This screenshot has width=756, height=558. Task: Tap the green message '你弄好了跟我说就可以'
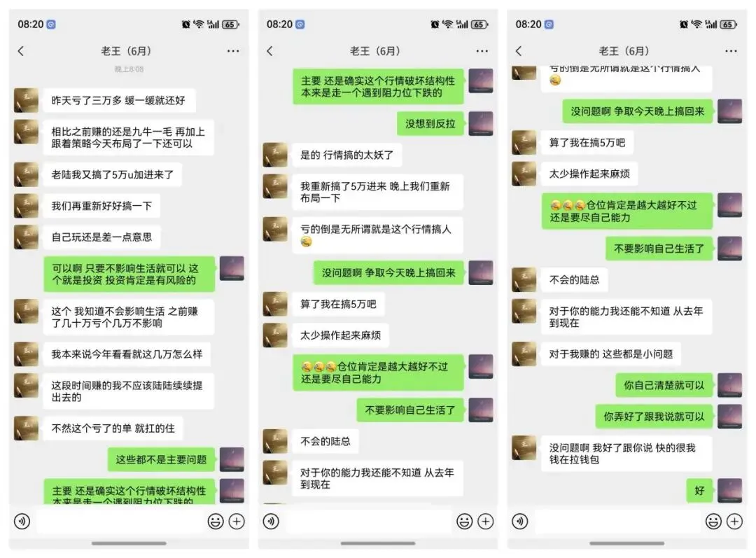pos(654,416)
